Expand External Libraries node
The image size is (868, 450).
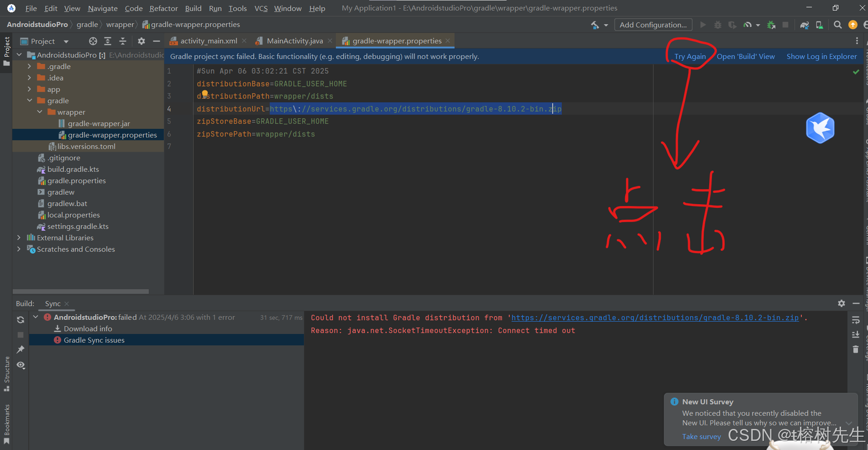(19, 238)
